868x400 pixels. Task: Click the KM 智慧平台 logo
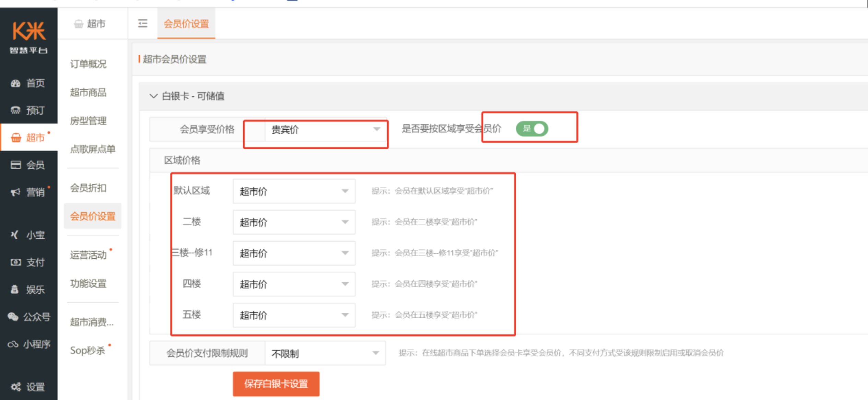click(x=29, y=37)
